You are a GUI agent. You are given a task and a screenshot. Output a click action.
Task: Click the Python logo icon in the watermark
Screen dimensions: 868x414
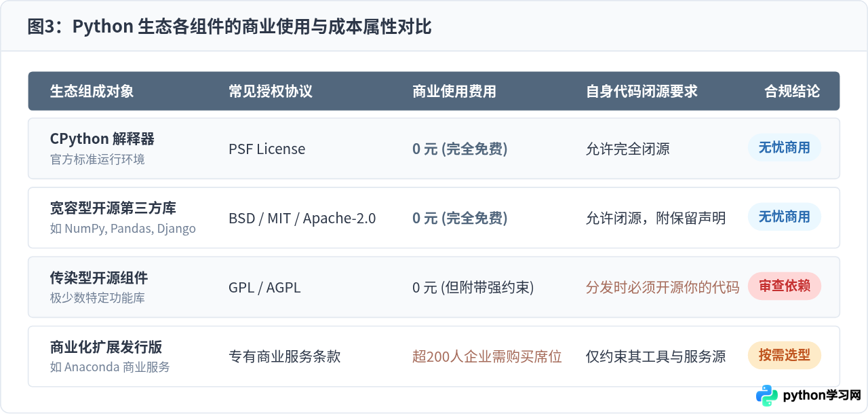tap(767, 396)
